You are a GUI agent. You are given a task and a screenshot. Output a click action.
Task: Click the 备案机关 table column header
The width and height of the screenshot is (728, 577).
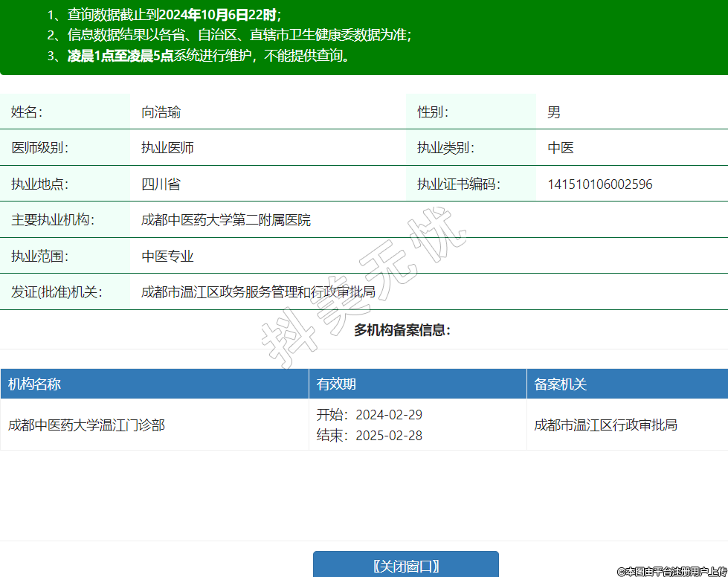[x=560, y=384]
